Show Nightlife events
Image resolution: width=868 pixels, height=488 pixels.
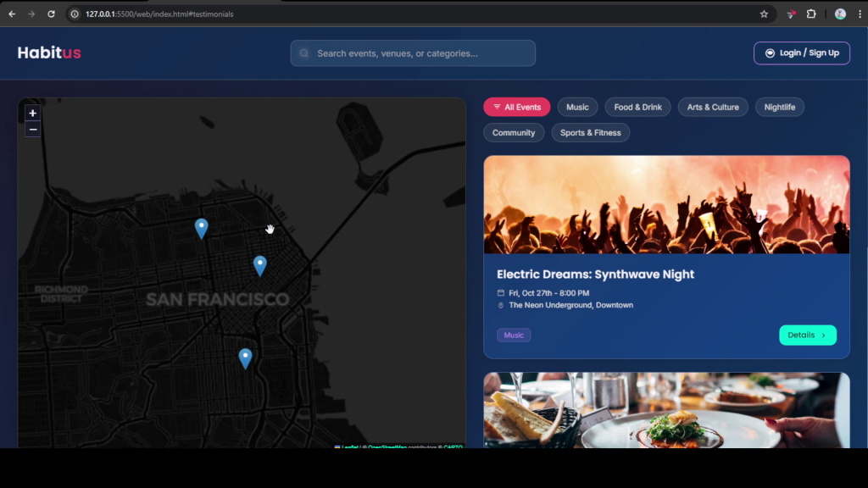click(x=780, y=108)
